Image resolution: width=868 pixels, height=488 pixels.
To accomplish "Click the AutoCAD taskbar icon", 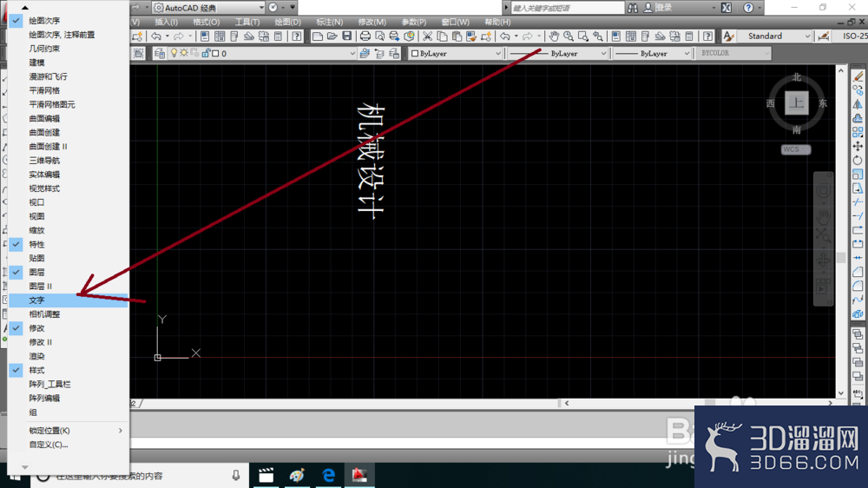I will [359, 475].
